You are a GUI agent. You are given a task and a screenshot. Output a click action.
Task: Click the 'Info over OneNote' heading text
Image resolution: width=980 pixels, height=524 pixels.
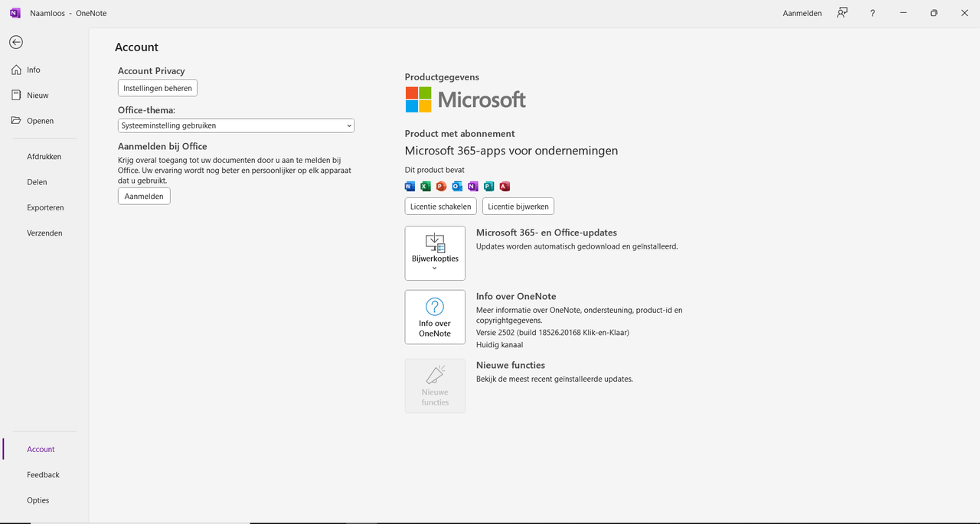pos(516,296)
